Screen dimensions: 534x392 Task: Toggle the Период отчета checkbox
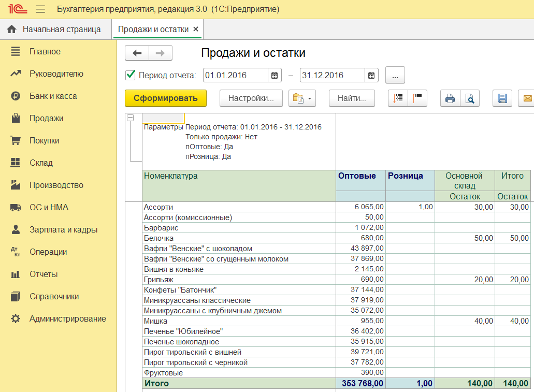coord(131,75)
